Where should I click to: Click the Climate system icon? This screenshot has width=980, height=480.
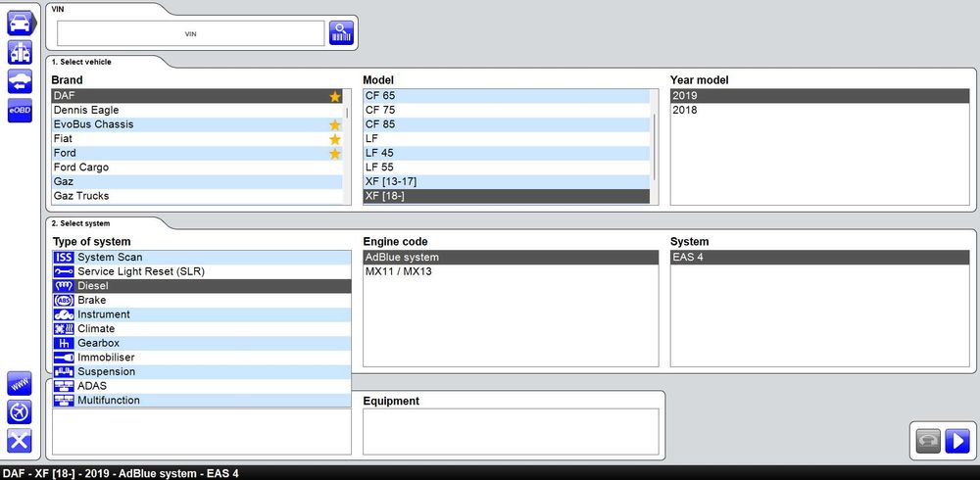64,329
